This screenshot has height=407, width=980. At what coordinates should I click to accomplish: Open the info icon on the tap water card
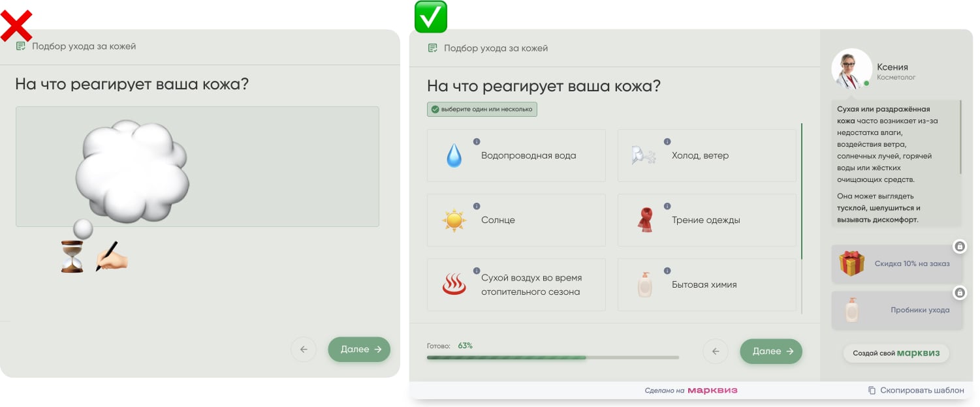click(476, 140)
